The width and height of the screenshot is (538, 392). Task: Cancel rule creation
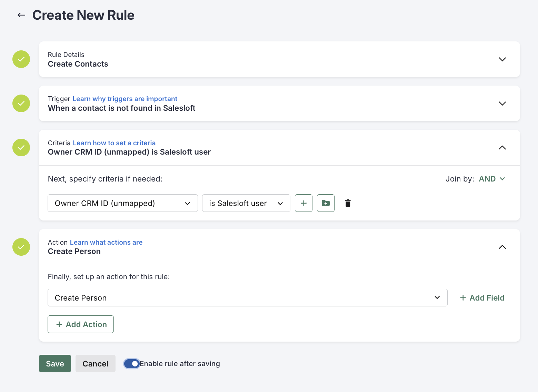(x=96, y=364)
